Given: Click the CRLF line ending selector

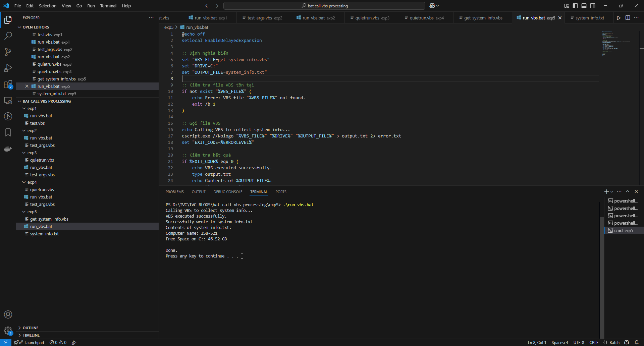Looking at the screenshot, I should coord(594,342).
